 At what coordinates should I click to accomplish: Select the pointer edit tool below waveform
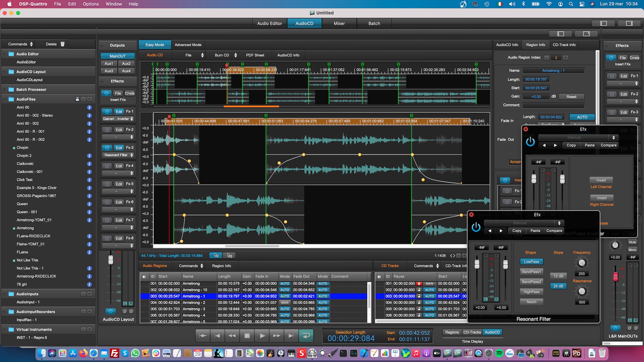pos(216,255)
